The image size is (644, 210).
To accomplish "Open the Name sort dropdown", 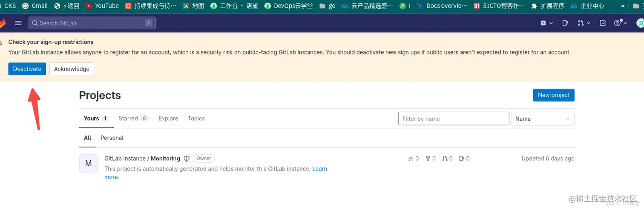I will (543, 119).
